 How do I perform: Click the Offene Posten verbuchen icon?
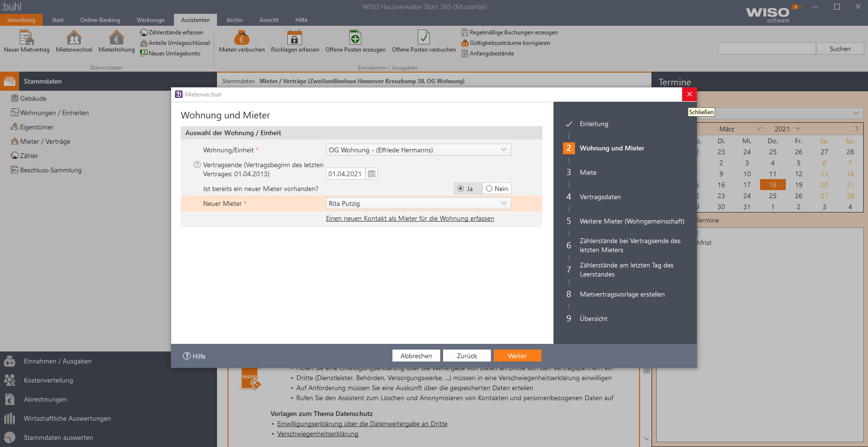tap(423, 38)
